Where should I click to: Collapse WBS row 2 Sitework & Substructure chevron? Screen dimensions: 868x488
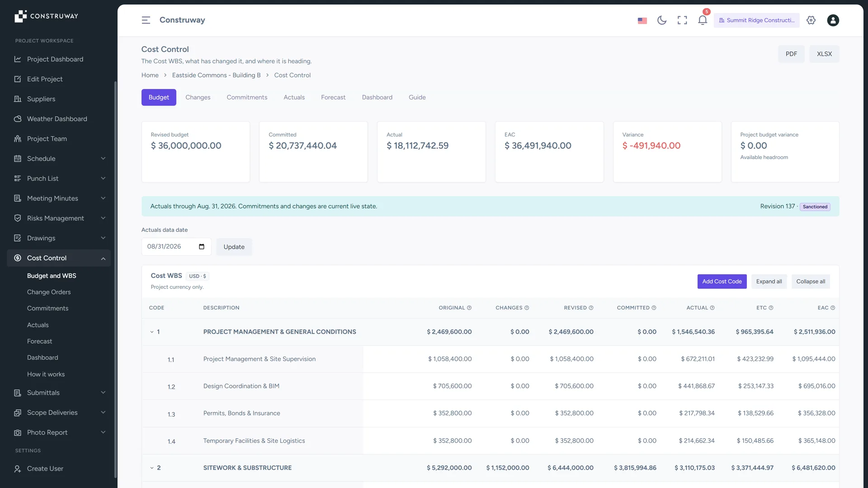pos(152,468)
